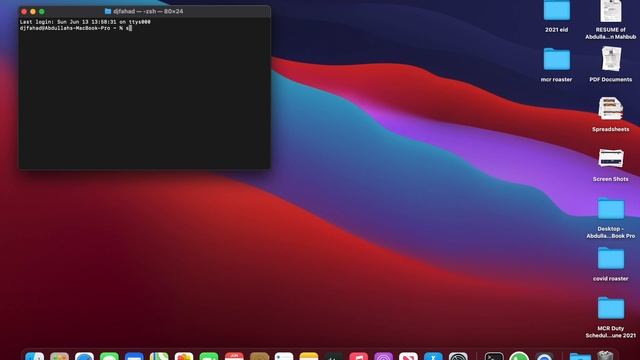Open Launchpad in the Dock
The width and height of the screenshot is (640, 360).
pyautogui.click(x=60, y=356)
